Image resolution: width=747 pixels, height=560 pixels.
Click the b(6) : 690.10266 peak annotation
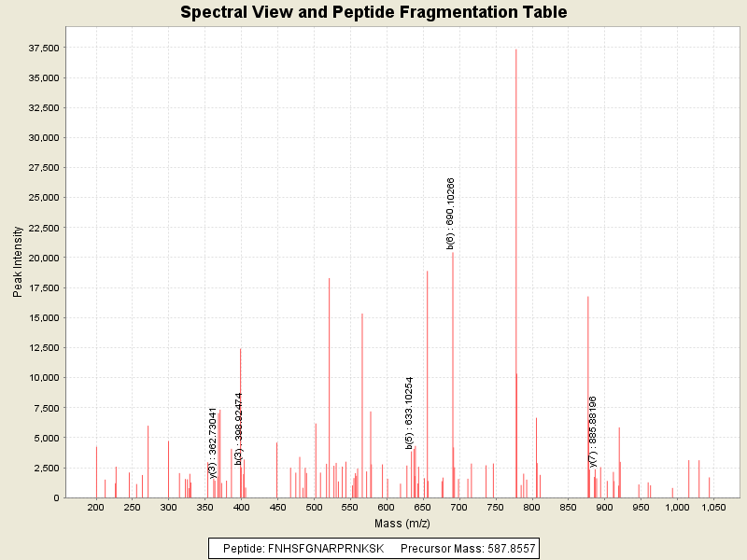click(x=450, y=214)
